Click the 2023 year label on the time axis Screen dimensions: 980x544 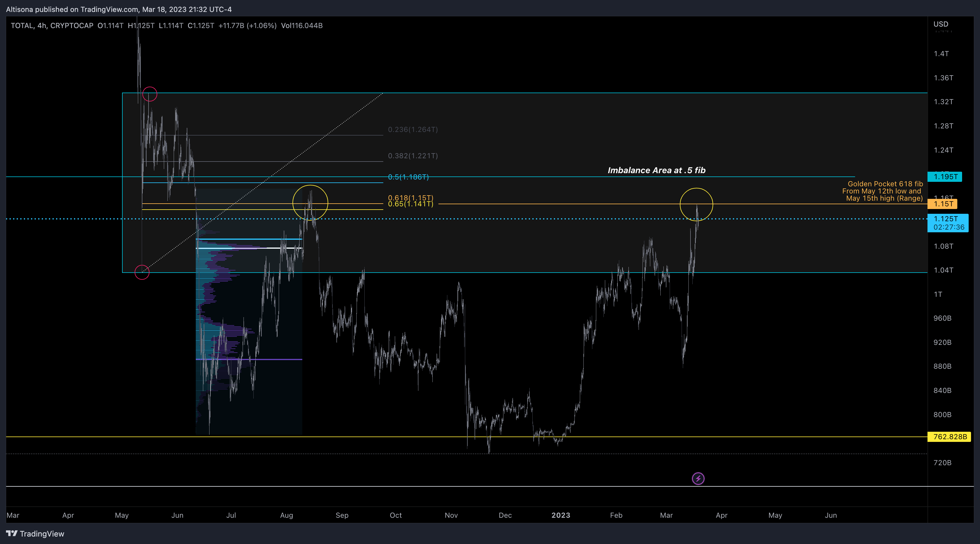[561, 515]
